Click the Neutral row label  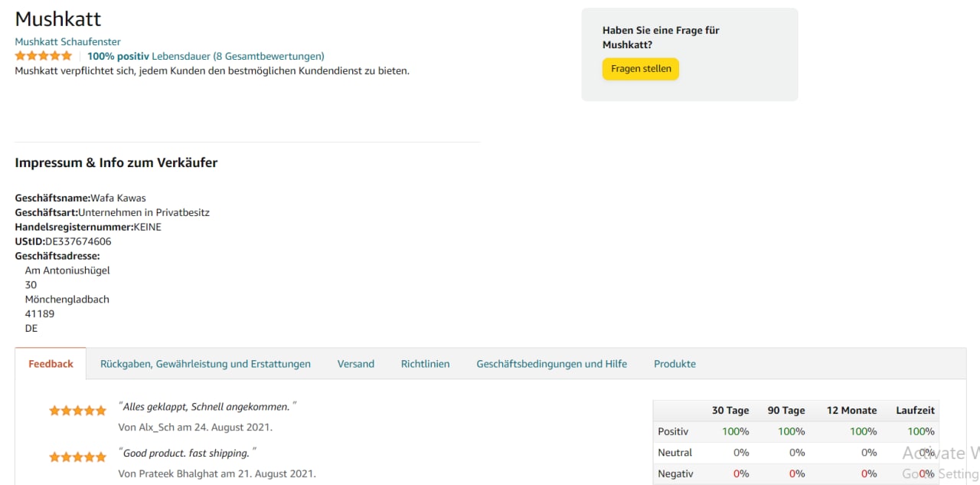coord(675,453)
